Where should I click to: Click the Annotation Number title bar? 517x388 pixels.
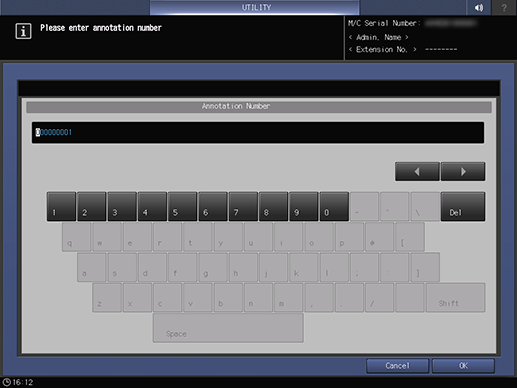[x=259, y=107]
